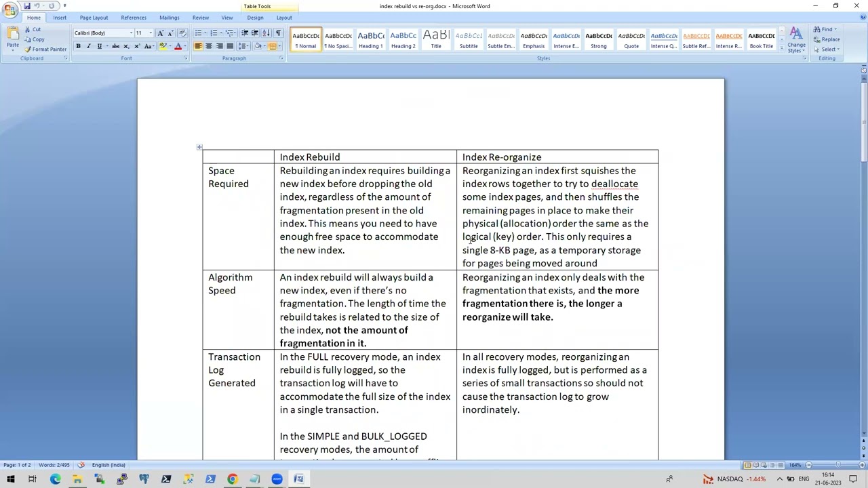Sort text with the A-Z icon
The width and height of the screenshot is (868, 488).
(x=267, y=33)
